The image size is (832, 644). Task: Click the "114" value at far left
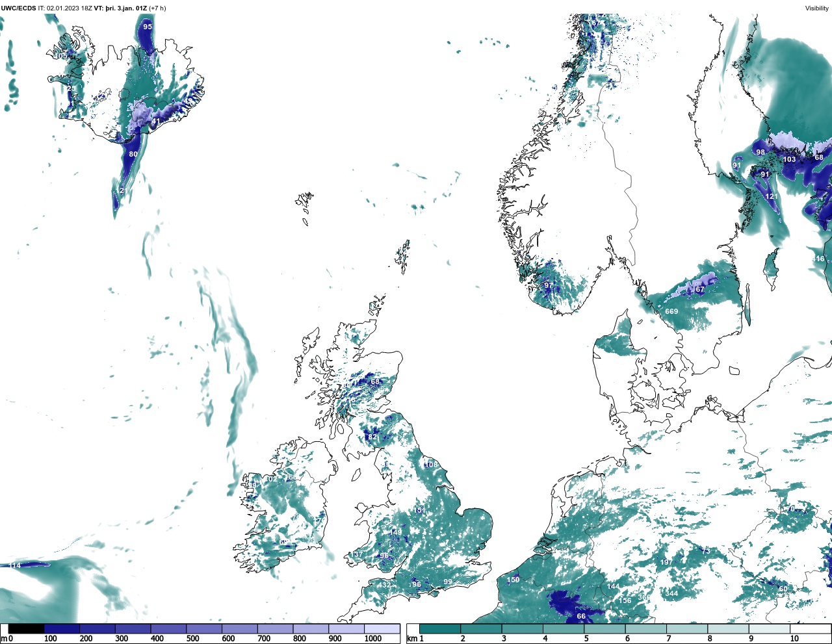(x=16, y=565)
